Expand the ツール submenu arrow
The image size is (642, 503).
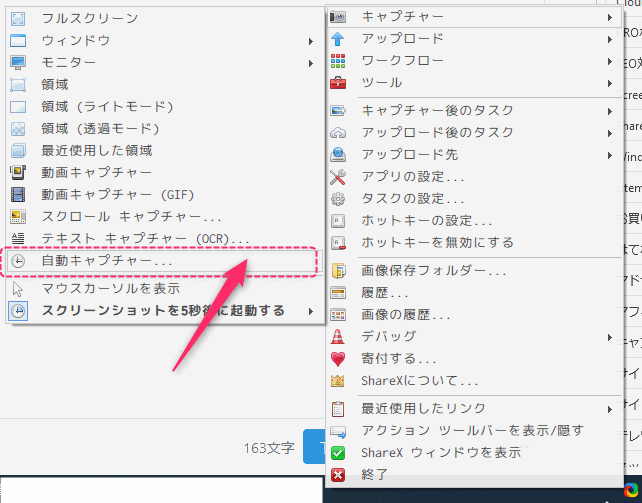(x=610, y=83)
